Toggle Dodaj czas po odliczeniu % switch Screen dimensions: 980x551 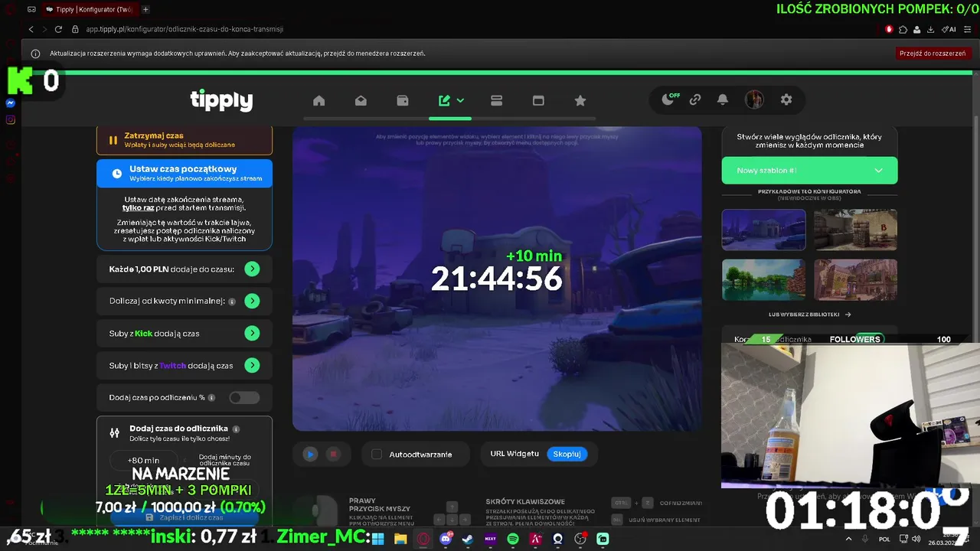[x=244, y=398]
